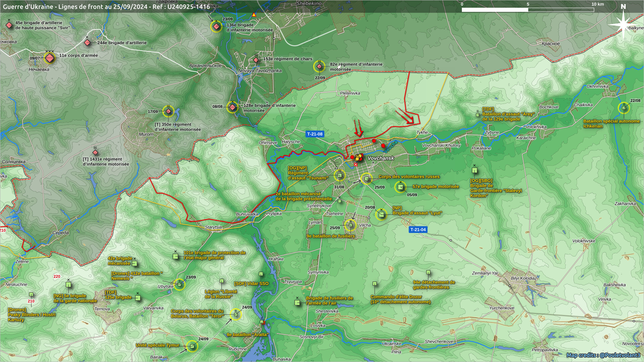The height and width of the screenshot is (362, 644).
Task: Click the 57e brigade motorisée green marker
Action: point(400,187)
